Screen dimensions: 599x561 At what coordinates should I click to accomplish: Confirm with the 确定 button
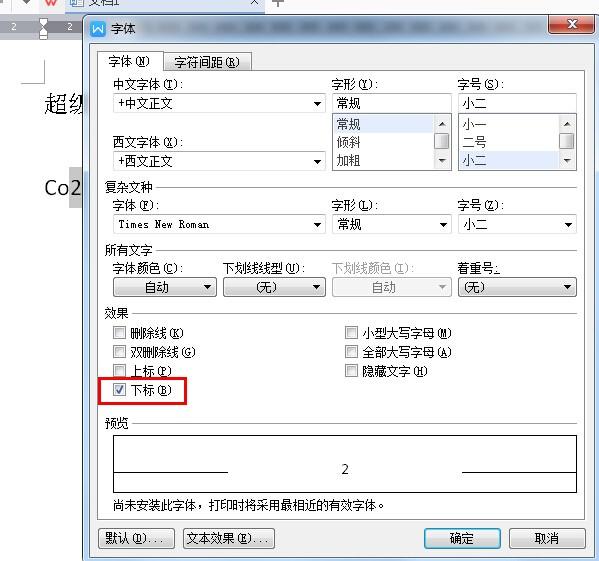[x=462, y=538]
